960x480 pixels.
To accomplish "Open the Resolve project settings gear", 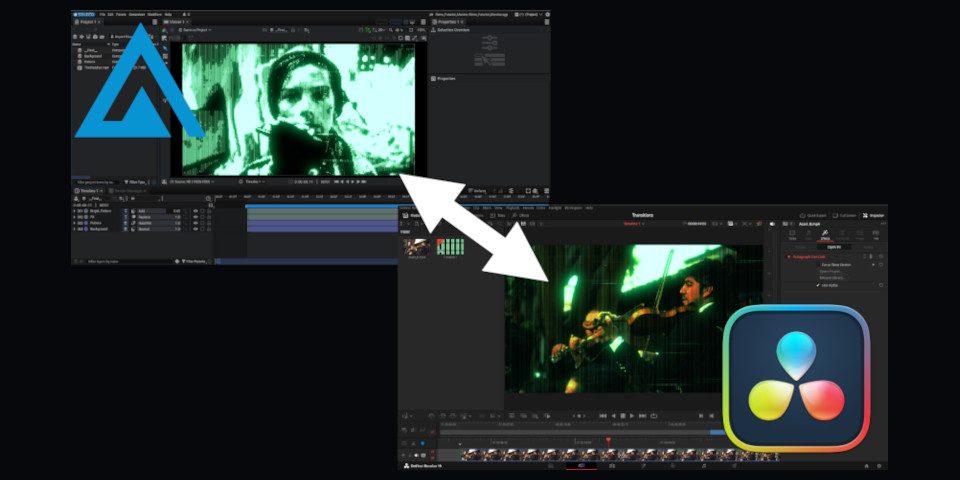I will [x=879, y=465].
